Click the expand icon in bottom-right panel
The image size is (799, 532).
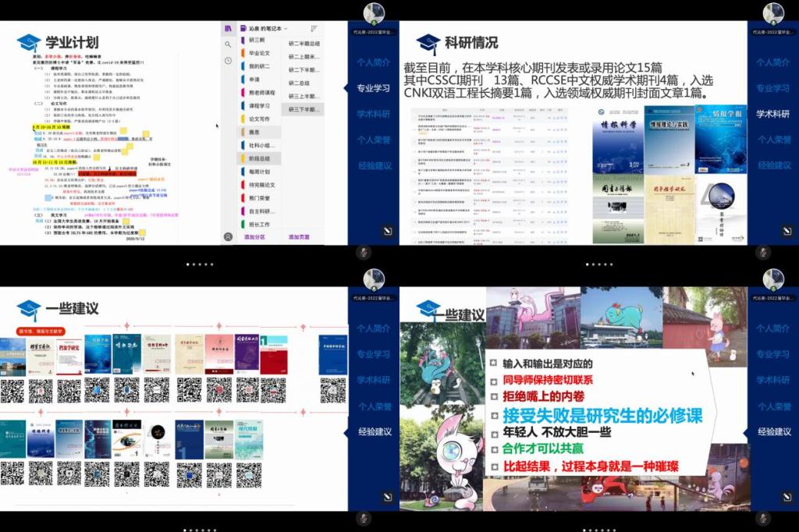pos(787,497)
